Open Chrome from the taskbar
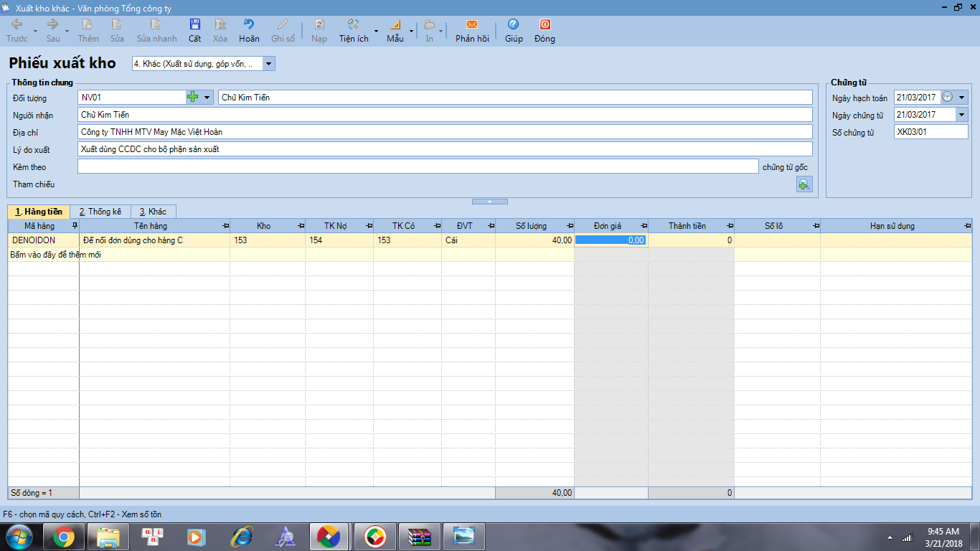This screenshot has height=551, width=980. [64, 537]
